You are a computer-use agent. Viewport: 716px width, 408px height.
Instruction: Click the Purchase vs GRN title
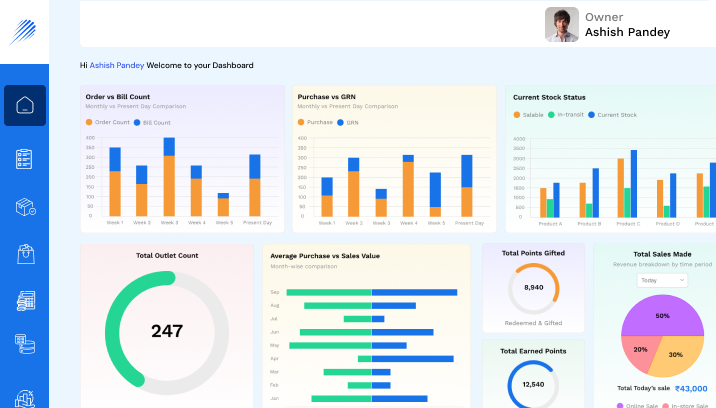(326, 97)
